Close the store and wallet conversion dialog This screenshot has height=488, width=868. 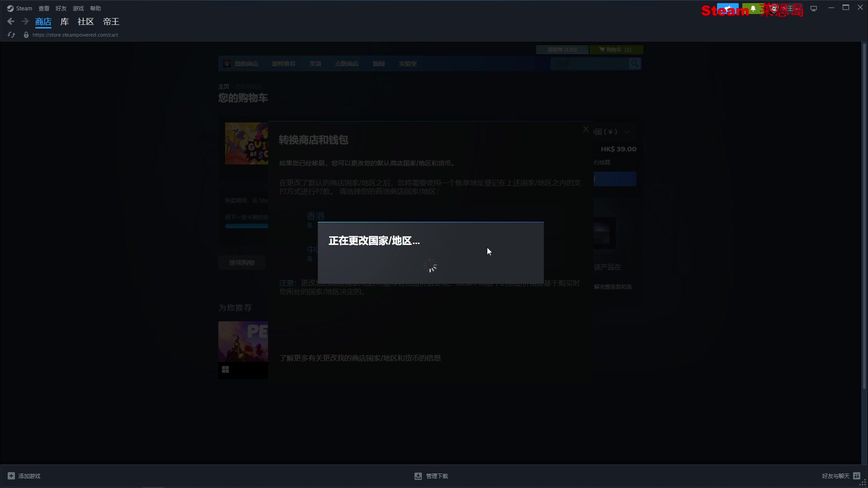(586, 129)
